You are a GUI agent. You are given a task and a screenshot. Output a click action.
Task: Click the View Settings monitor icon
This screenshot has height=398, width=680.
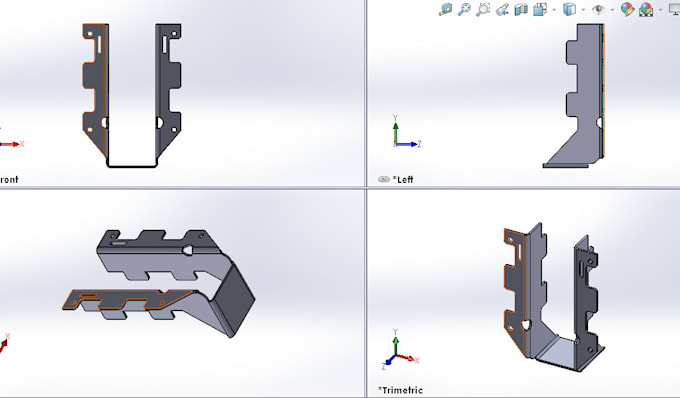[675, 9]
